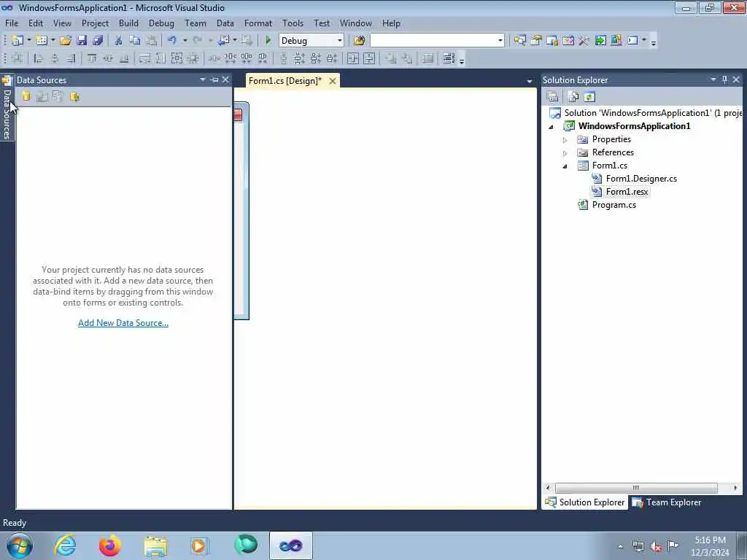747x560 pixels.
Task: Open the Build menu
Action: click(128, 23)
